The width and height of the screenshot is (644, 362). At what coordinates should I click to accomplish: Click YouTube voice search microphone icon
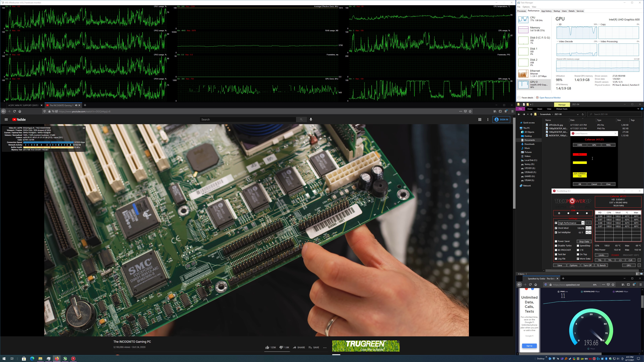(x=311, y=119)
